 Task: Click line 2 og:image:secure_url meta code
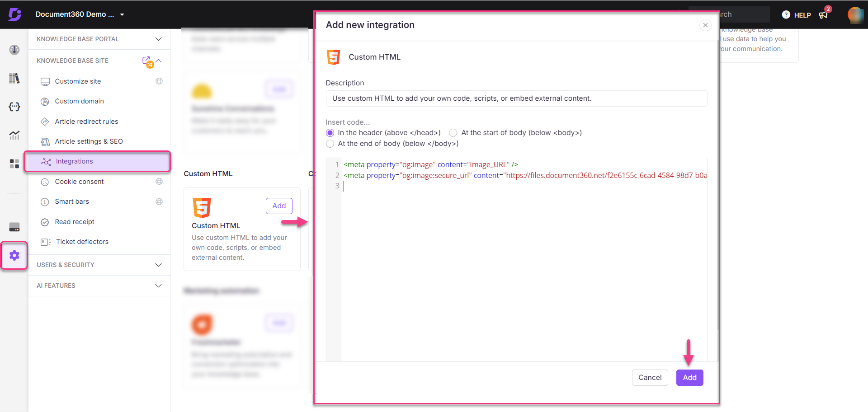click(525, 176)
